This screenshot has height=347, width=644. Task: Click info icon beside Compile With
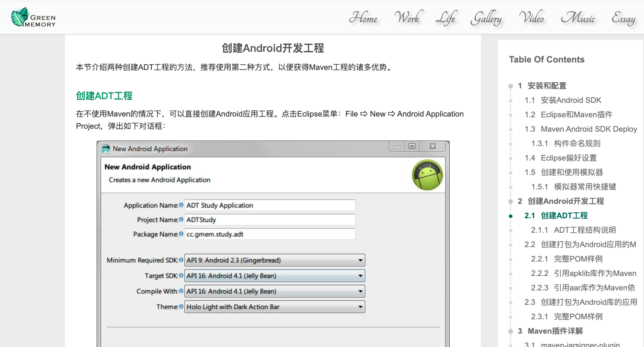point(181,291)
